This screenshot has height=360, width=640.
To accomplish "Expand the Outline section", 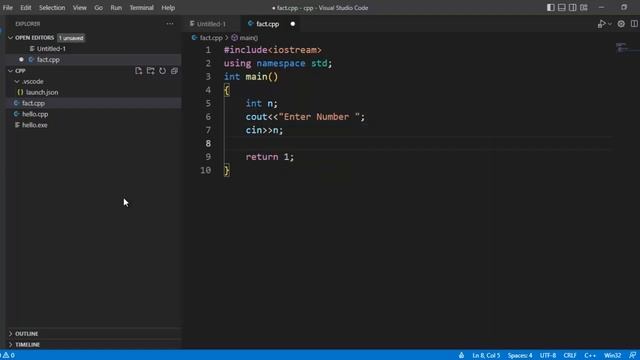I will (x=11, y=333).
